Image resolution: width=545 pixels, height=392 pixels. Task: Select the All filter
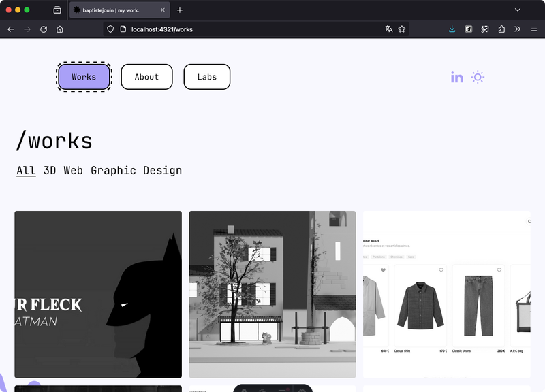(x=26, y=171)
